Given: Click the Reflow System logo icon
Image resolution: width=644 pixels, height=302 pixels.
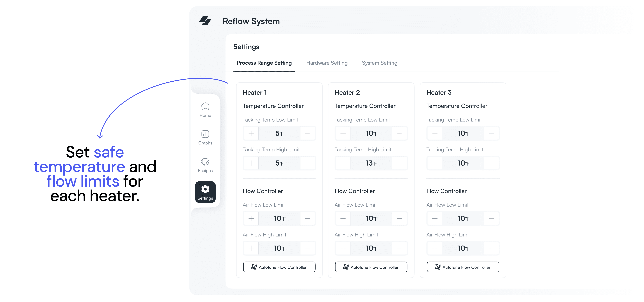Looking at the screenshot, I should tap(205, 21).
